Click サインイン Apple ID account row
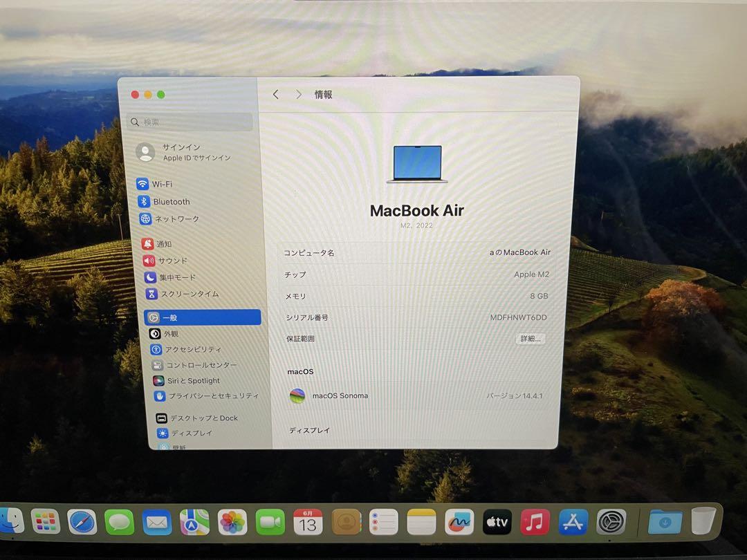747x560 pixels. (x=183, y=152)
